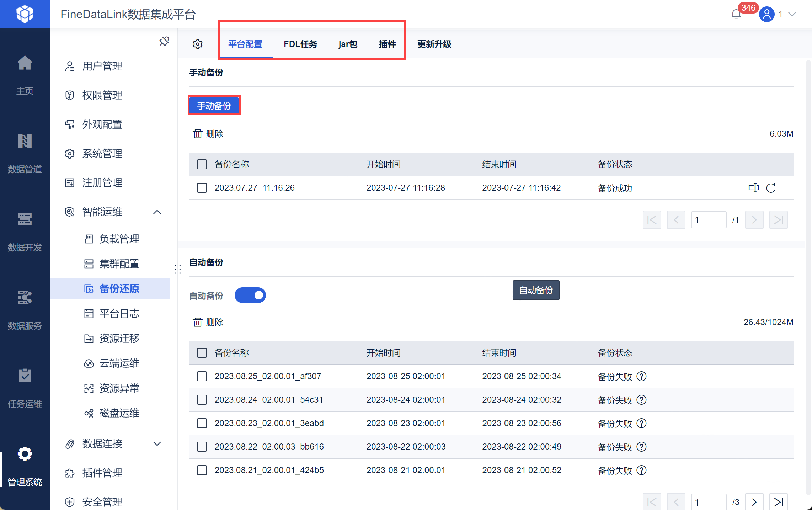
Task: Expand the 数据连接 menu section
Action: coord(157,444)
